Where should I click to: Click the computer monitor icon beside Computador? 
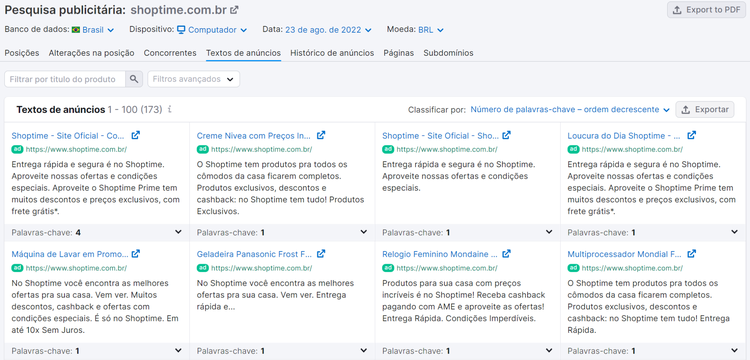(181, 30)
